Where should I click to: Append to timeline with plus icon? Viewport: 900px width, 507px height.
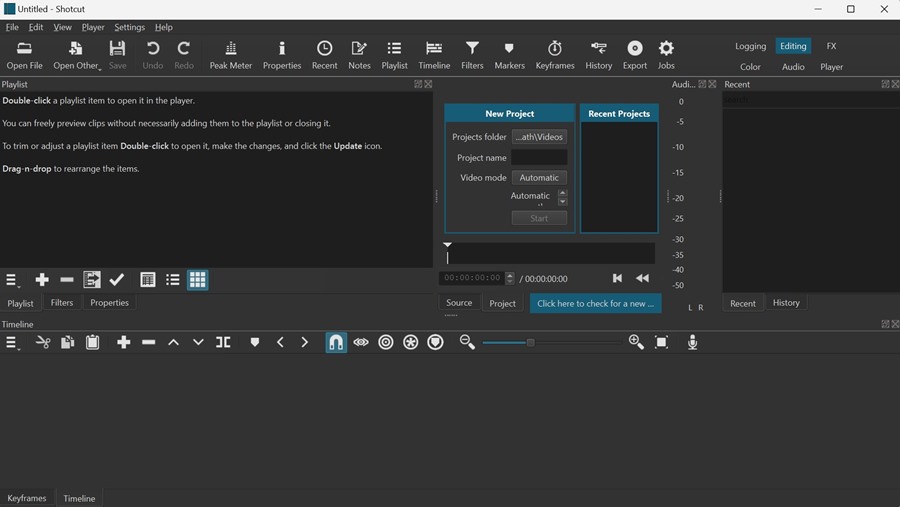click(123, 343)
